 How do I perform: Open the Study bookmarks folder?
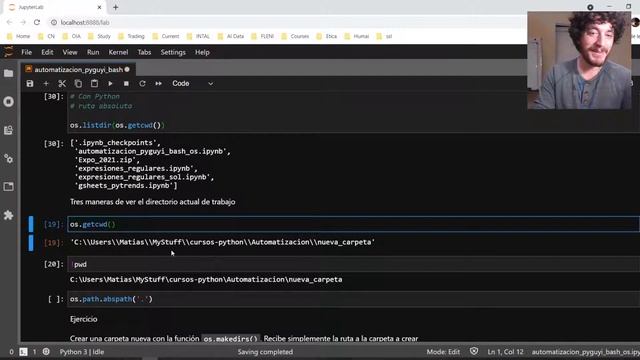tap(99, 36)
